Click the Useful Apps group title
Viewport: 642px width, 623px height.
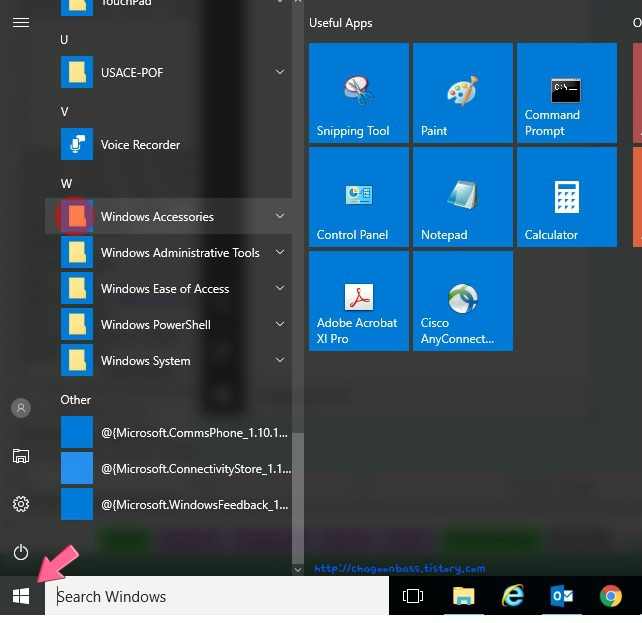click(x=341, y=23)
